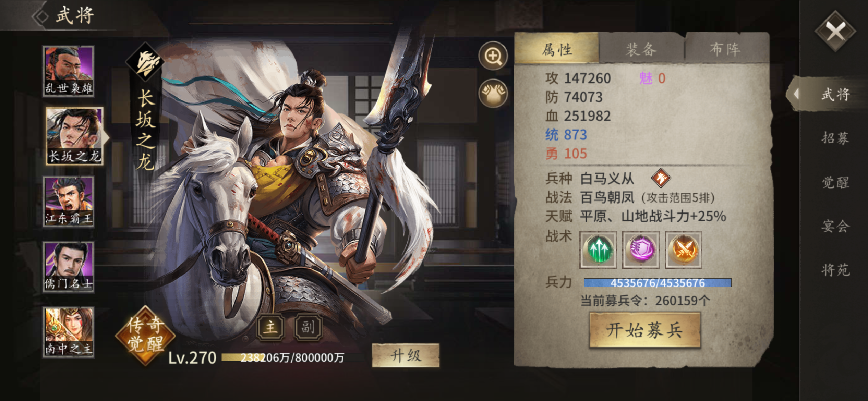Open the orange crossed swords tactic
The width and height of the screenshot is (868, 401).
[683, 250]
